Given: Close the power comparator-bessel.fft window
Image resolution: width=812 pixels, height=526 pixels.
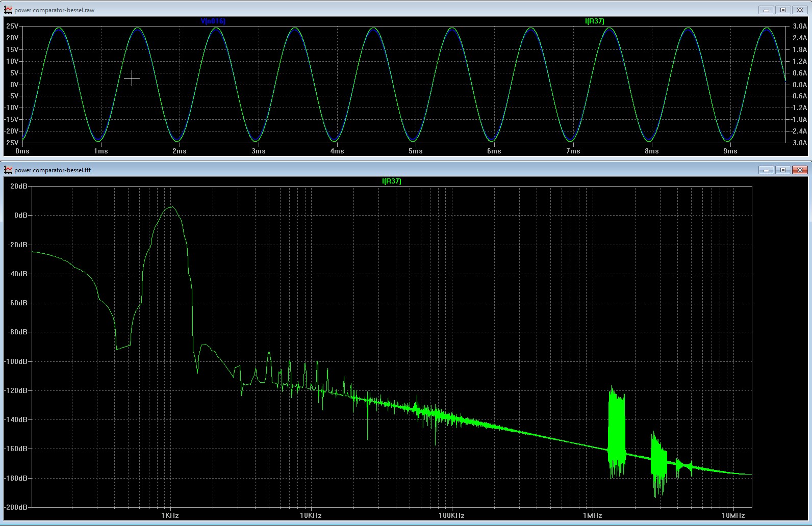Looking at the screenshot, I should (800, 170).
